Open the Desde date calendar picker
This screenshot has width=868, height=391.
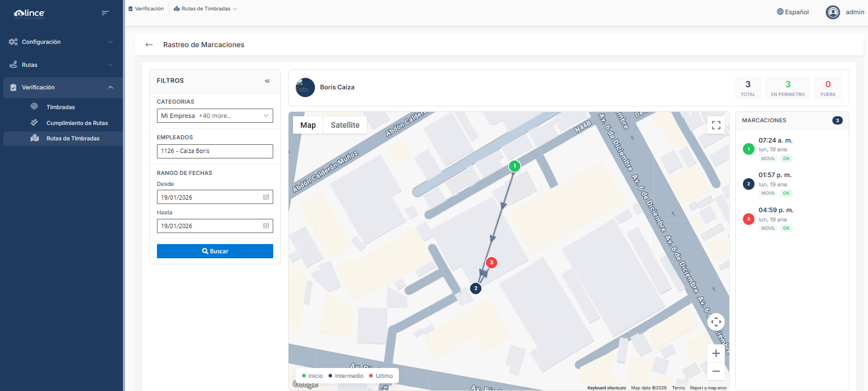click(266, 197)
